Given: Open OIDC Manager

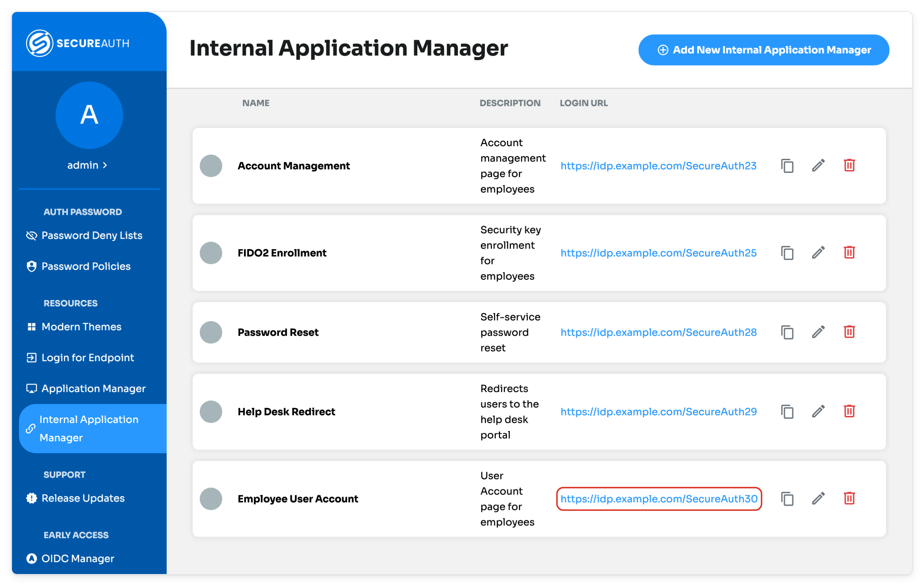Looking at the screenshot, I should coord(70,559).
